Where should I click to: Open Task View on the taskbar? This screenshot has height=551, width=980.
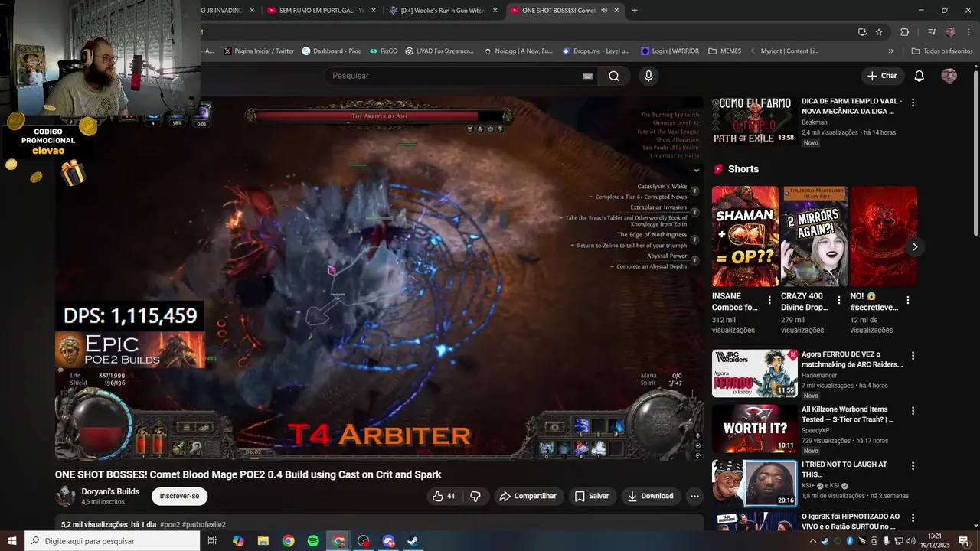pos(212,541)
